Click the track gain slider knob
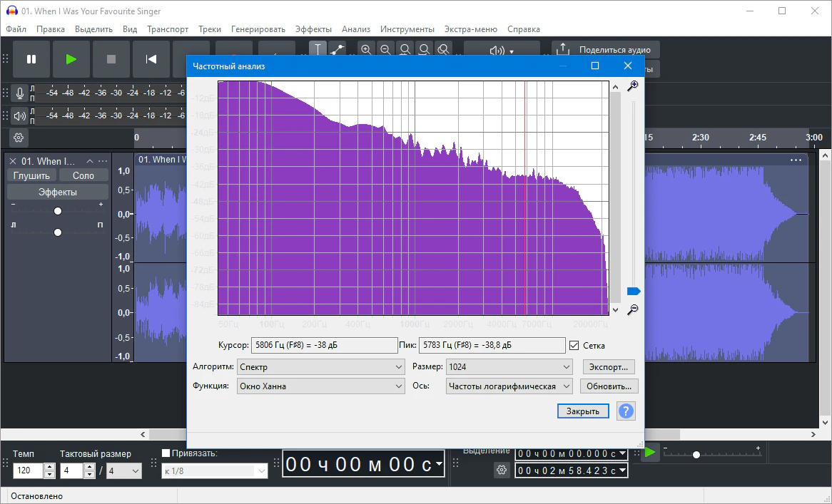This screenshot has height=504, width=832. (x=58, y=211)
